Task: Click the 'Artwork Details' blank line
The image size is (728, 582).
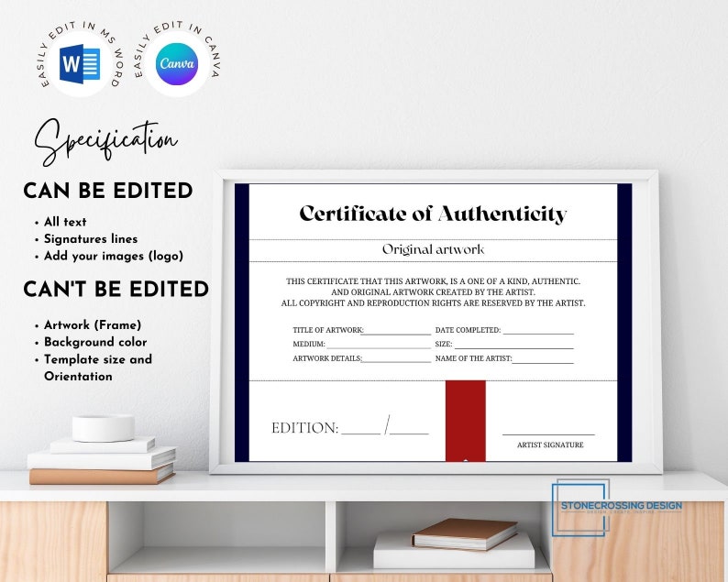Action: [397, 361]
